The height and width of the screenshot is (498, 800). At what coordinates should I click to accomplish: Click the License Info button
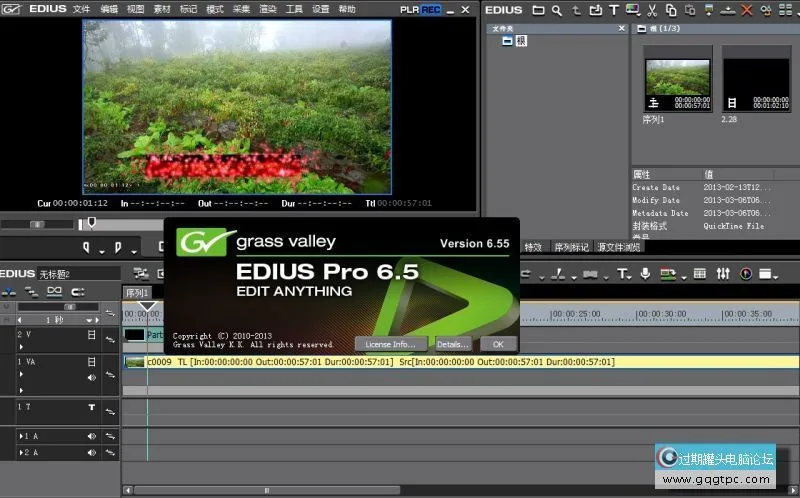tap(390, 343)
